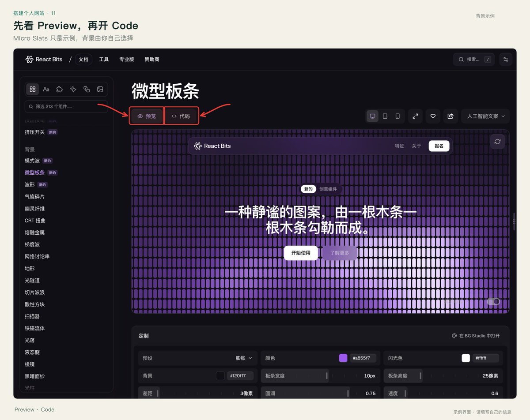Click the 筛选 213 个组件 filter field
This screenshot has width=530, height=420.
click(x=66, y=106)
